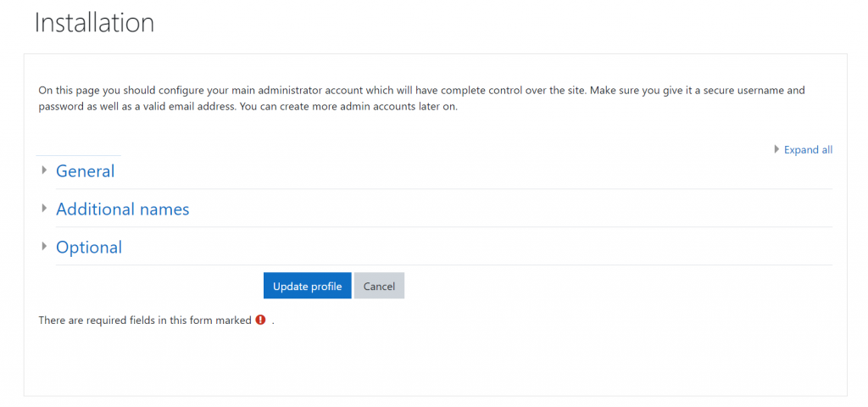The width and height of the screenshot is (868, 407).
Task: Click the Additional names heading
Action: click(x=122, y=209)
